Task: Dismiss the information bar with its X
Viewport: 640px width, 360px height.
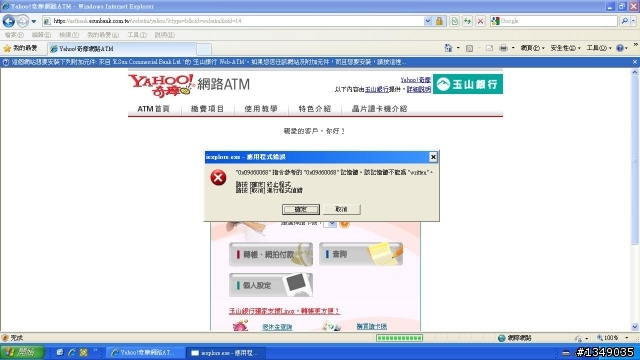Action: tap(635, 62)
